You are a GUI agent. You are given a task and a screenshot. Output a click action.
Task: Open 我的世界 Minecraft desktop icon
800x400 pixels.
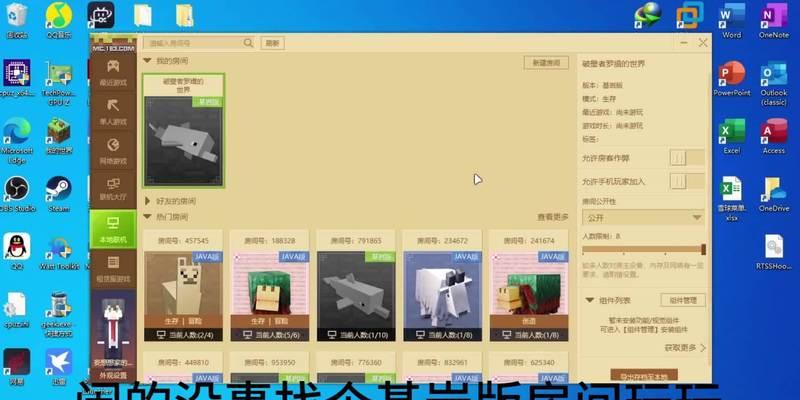59,136
